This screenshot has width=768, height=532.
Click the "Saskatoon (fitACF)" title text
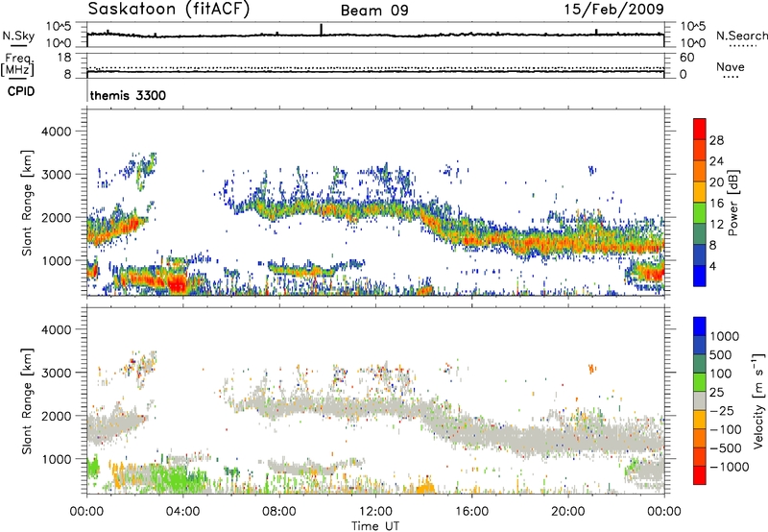tap(169, 10)
